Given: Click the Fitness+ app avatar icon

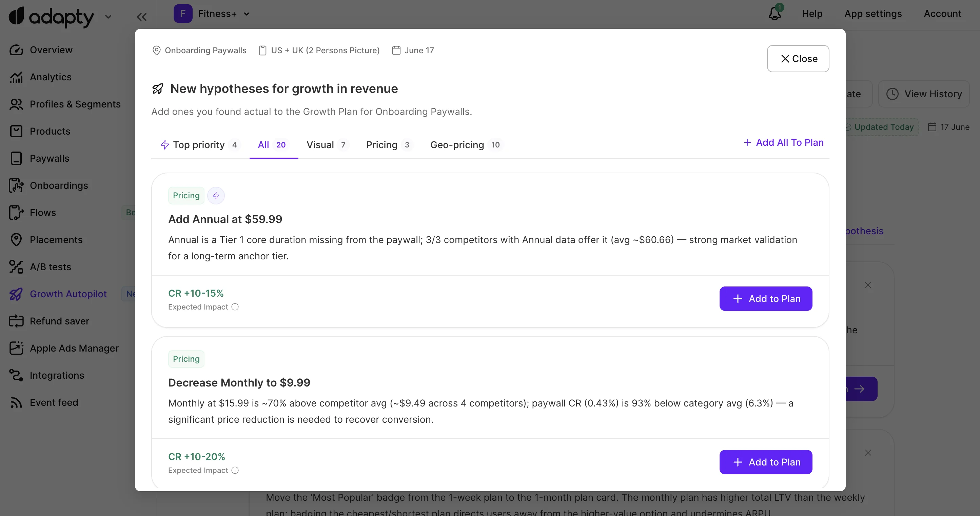Looking at the screenshot, I should (x=183, y=14).
